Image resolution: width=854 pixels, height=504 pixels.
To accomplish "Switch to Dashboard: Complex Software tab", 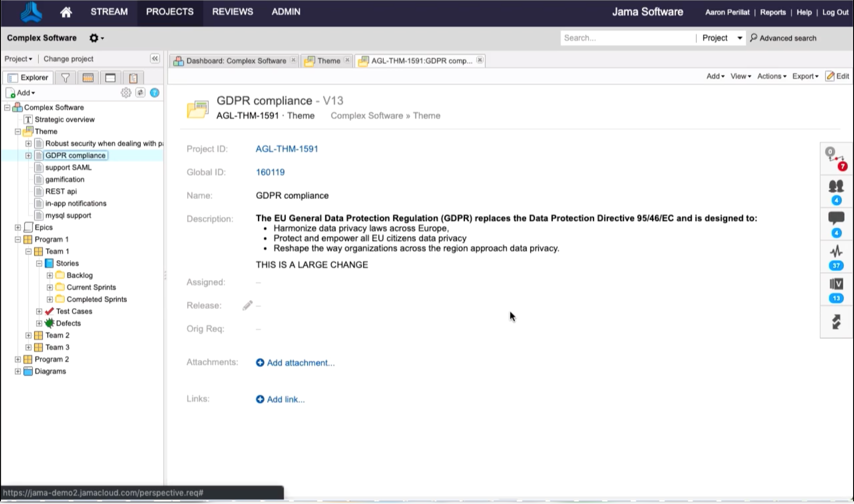I will [236, 61].
